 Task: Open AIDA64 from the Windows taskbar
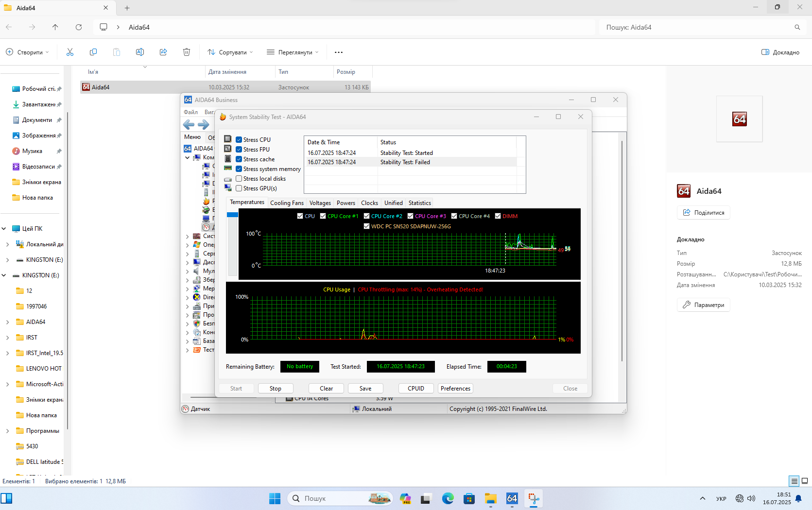coord(512,498)
